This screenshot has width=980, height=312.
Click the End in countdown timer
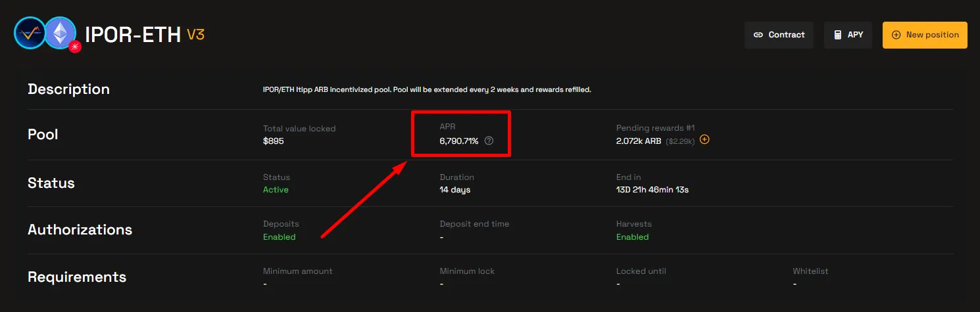652,190
